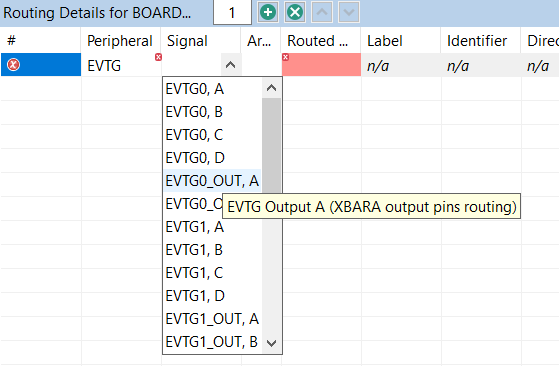Choose EVTG1_OUT, B signal entry
This screenshot has height=366, width=559.
pyautogui.click(x=212, y=342)
